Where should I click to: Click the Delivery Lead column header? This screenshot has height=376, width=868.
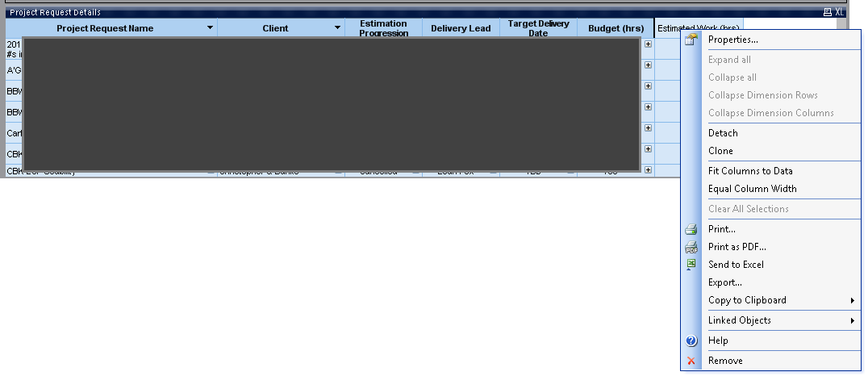(x=461, y=28)
